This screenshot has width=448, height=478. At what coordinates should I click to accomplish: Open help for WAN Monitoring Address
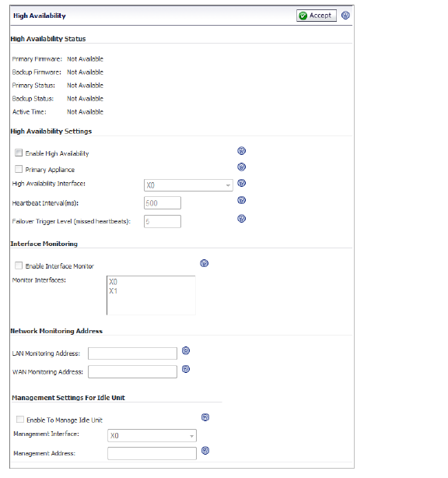tap(186, 369)
